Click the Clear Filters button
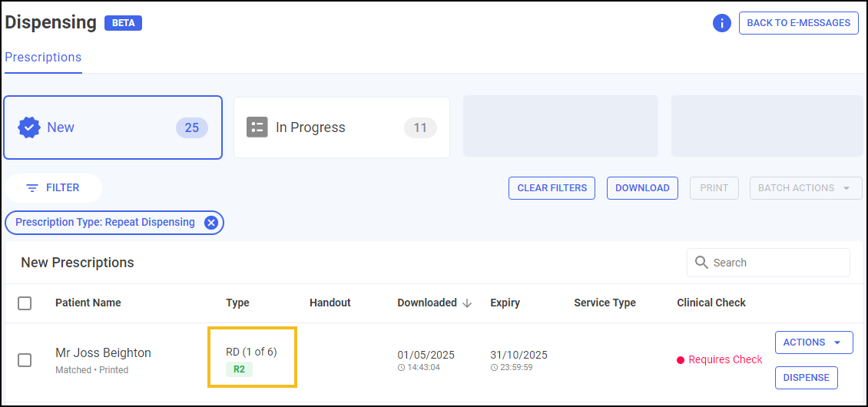Image resolution: width=868 pixels, height=407 pixels. pyautogui.click(x=552, y=188)
